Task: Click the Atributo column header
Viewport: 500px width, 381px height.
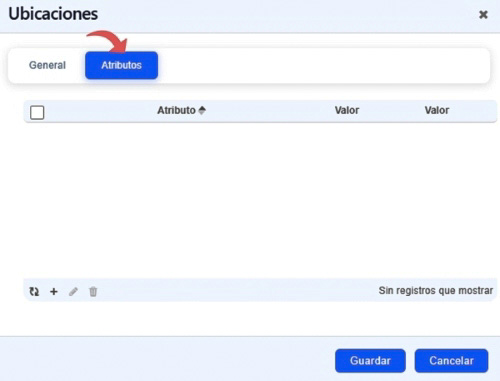Action: tap(181, 110)
